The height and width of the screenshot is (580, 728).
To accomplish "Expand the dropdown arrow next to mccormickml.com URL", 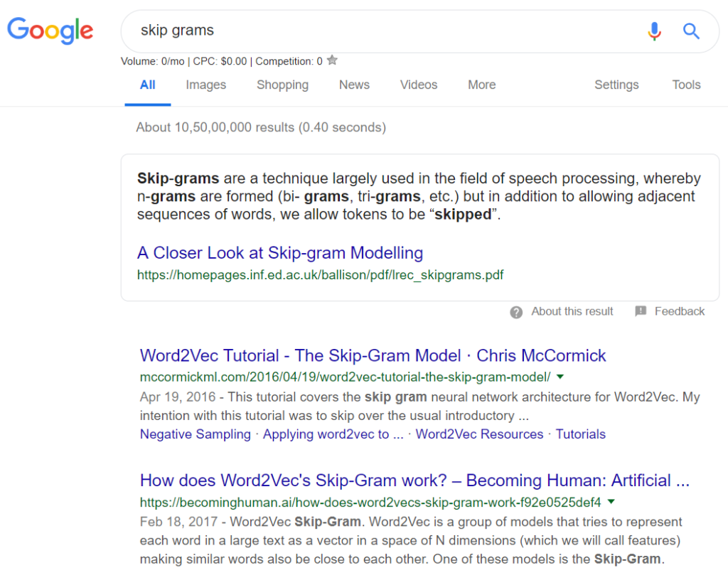I will (560, 377).
